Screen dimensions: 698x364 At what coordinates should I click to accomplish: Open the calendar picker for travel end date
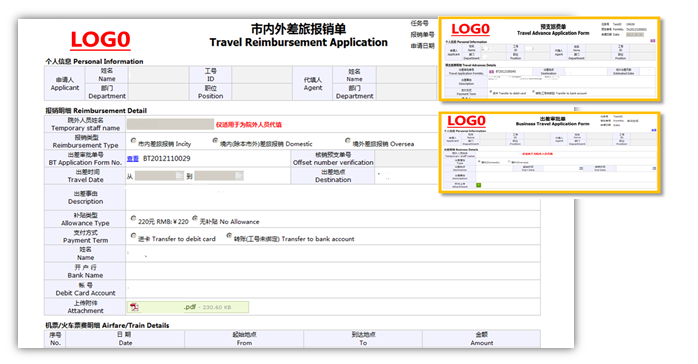(239, 176)
